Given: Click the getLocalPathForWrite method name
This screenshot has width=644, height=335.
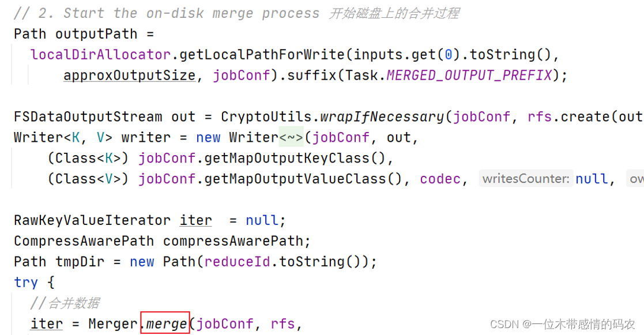Looking at the screenshot, I should pyautogui.click(x=262, y=55).
